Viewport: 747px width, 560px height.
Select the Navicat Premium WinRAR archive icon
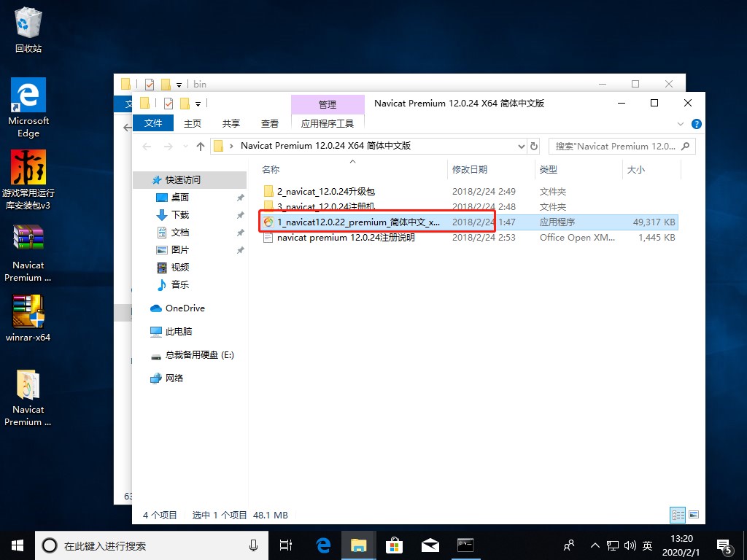tap(28, 253)
